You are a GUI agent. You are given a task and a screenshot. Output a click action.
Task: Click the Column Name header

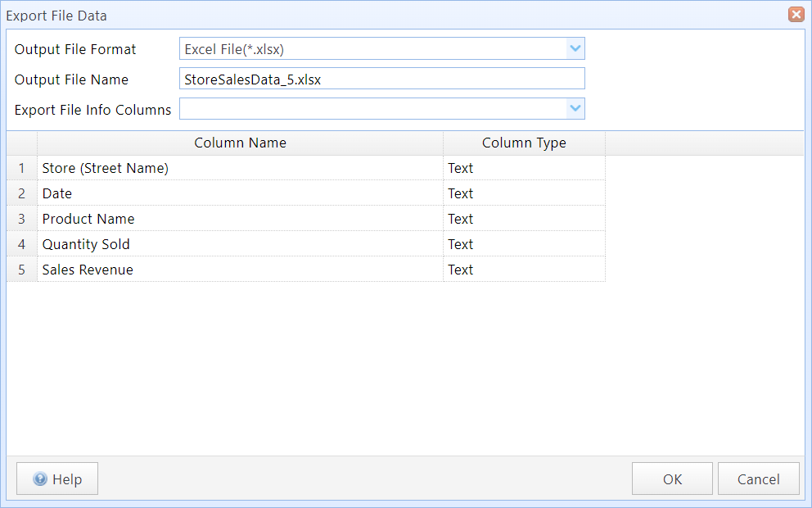click(241, 143)
